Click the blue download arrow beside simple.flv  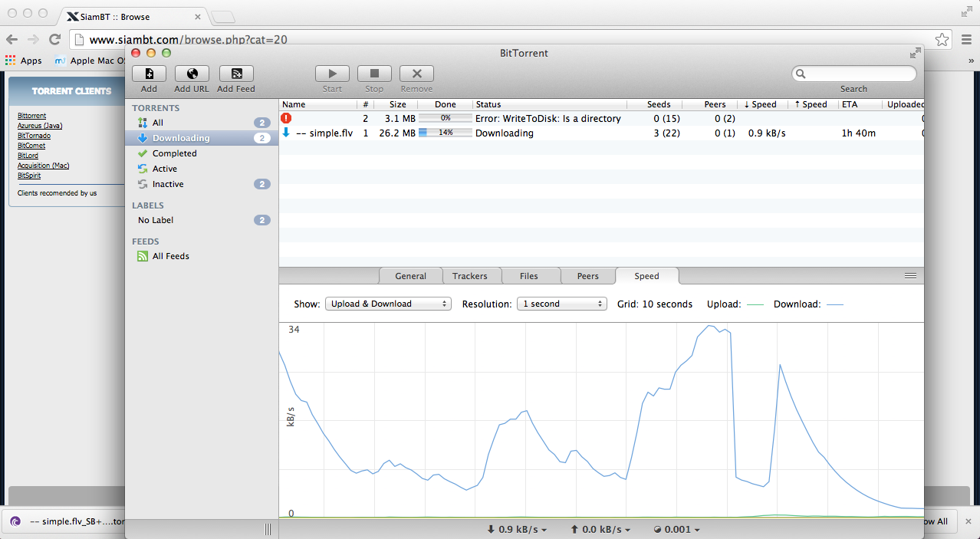coord(286,133)
